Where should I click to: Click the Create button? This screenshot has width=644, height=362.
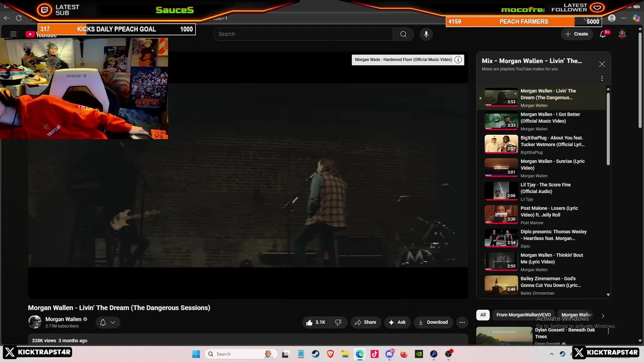[x=576, y=34]
